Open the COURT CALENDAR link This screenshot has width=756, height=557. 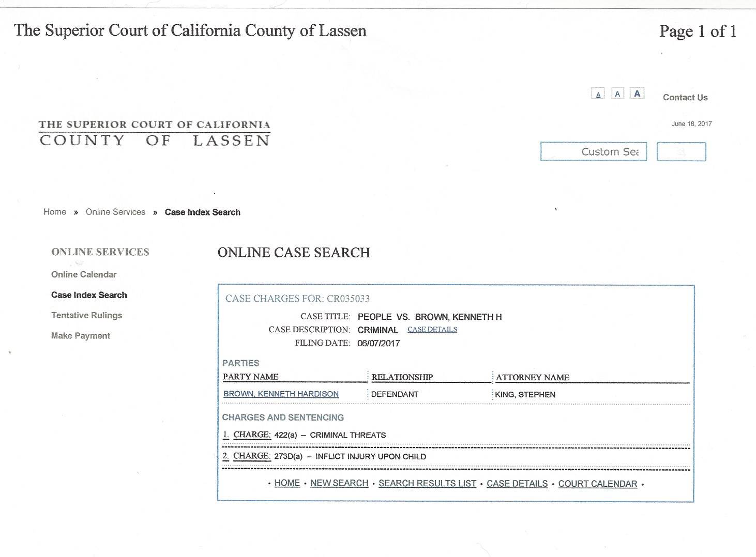(598, 484)
